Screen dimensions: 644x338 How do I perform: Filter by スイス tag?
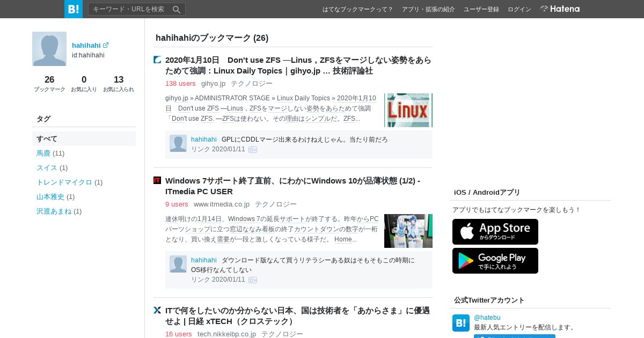(47, 168)
